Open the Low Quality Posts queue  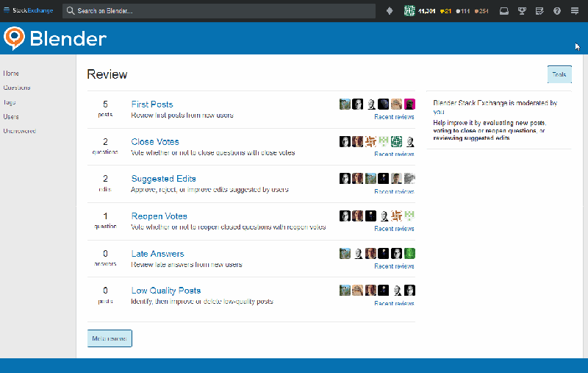(166, 291)
